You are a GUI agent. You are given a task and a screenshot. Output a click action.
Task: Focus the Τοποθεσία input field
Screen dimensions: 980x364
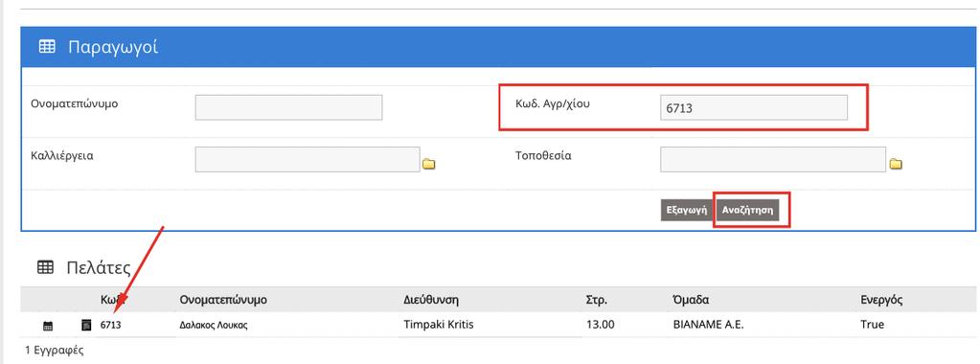[x=773, y=159]
